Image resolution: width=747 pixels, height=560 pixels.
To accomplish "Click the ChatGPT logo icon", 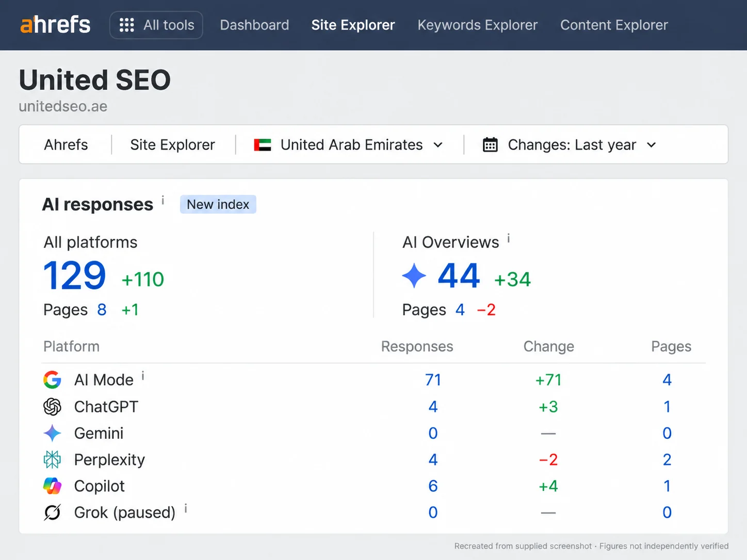I will pos(52,407).
